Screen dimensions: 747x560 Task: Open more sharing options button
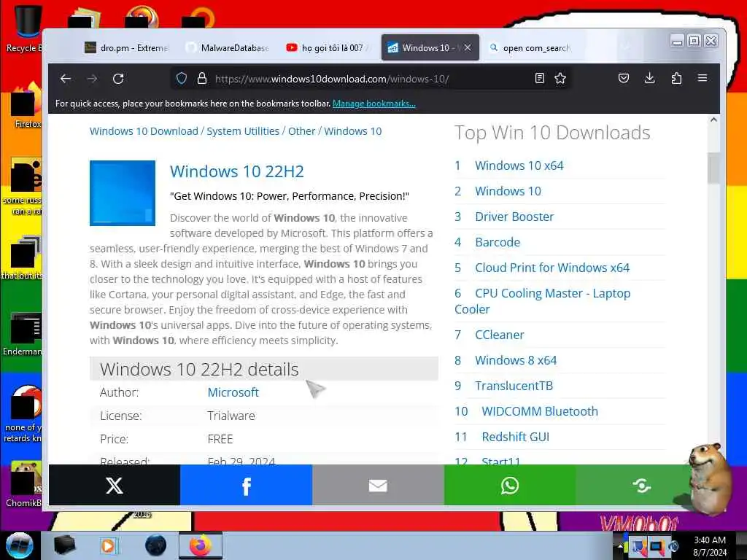641,485
